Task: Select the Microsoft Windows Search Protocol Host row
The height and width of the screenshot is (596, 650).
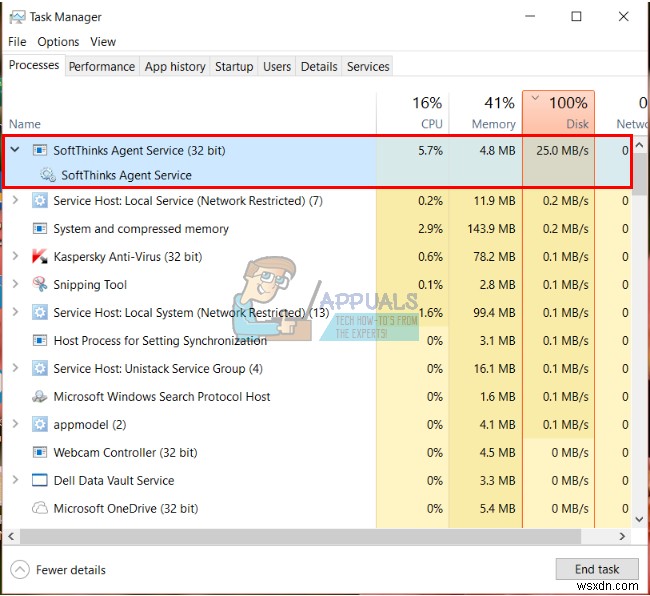Action: [x=317, y=397]
